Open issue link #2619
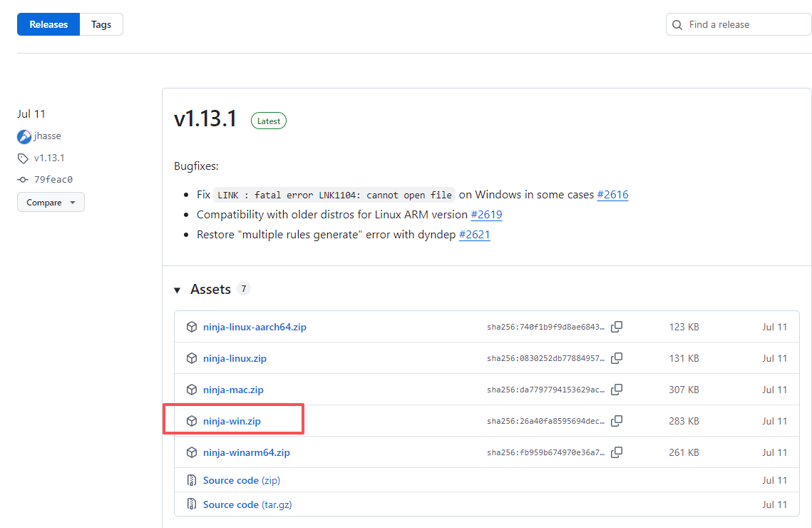 [486, 215]
